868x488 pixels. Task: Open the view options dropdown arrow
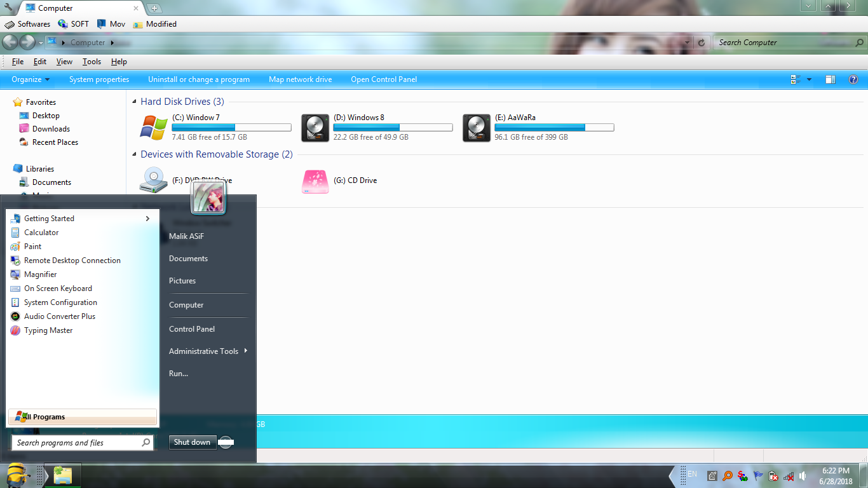coord(809,79)
